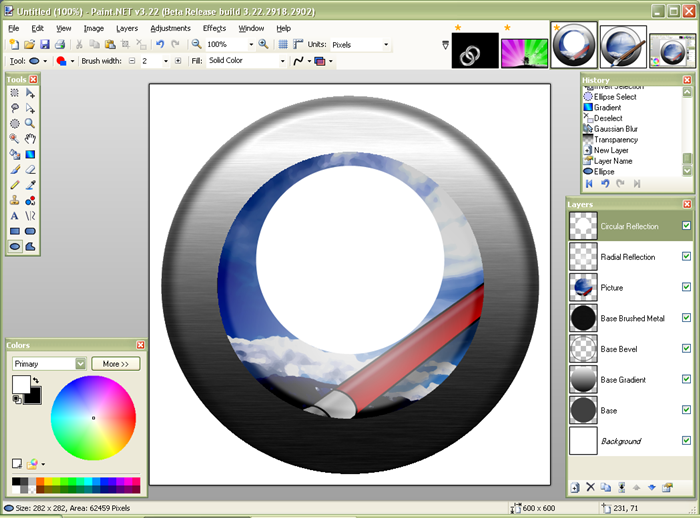Hide the Circular Reflection layer
Screen dimensions: 700x518
click(x=686, y=226)
